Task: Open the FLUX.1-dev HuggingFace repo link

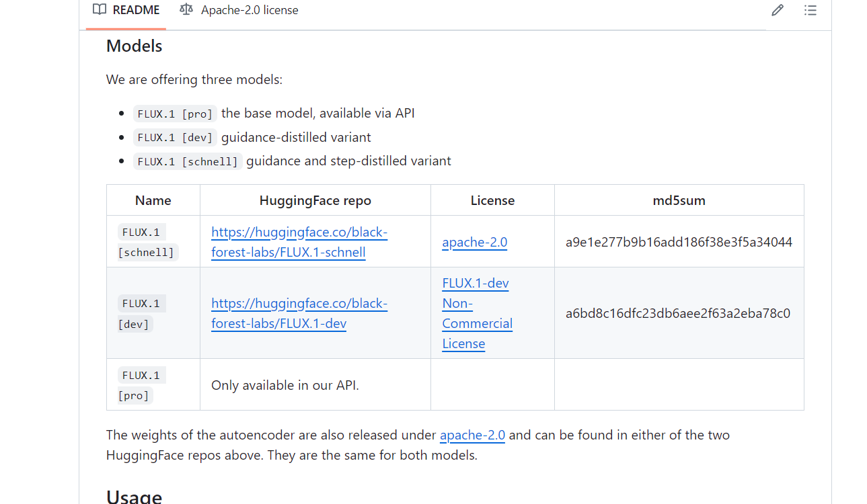Action: pyautogui.click(x=299, y=313)
